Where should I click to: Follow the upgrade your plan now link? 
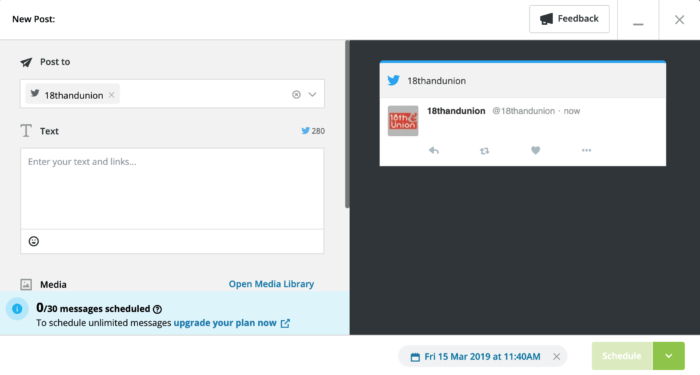coord(231,323)
